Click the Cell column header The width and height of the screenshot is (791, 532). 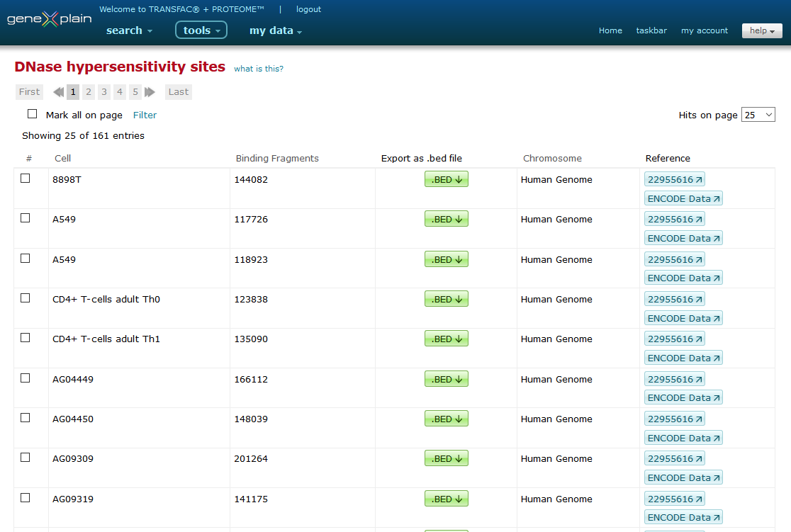tap(62, 159)
